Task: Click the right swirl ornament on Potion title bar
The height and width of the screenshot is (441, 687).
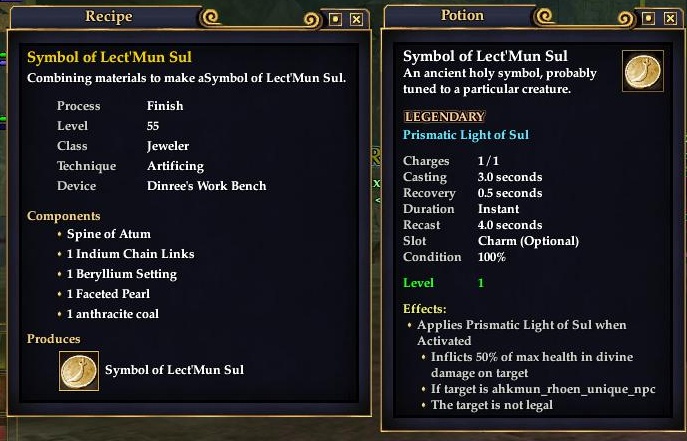Action: coord(626,19)
